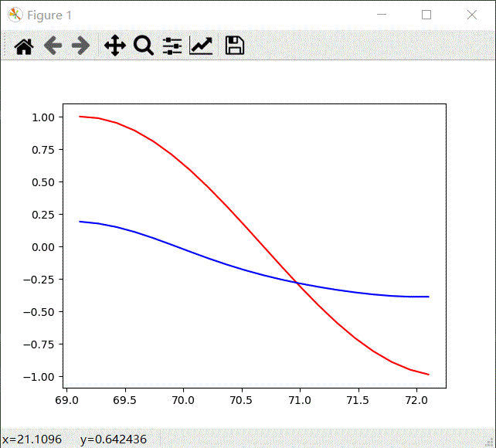This screenshot has width=496, height=448.
Task: Click y-axis tick label 0.50
Action: click(x=43, y=182)
